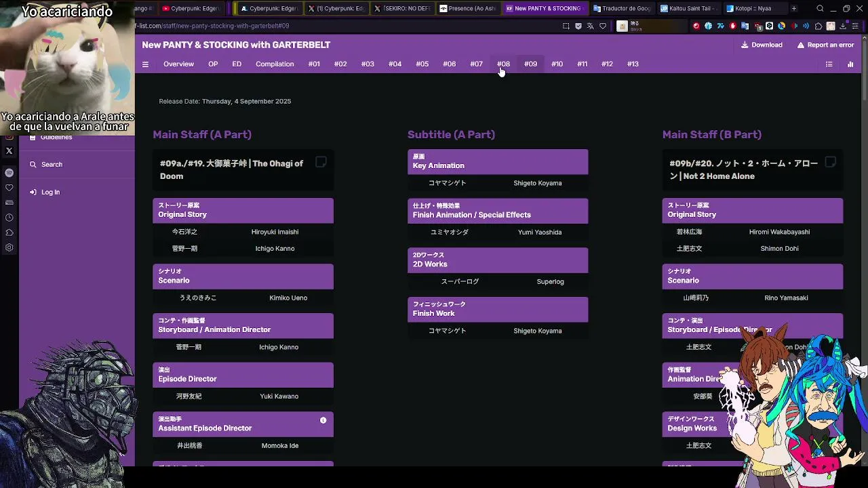This screenshot has height=488, width=868.
Task: Click the Search magnifier icon in sidebar
Action: [x=33, y=165]
